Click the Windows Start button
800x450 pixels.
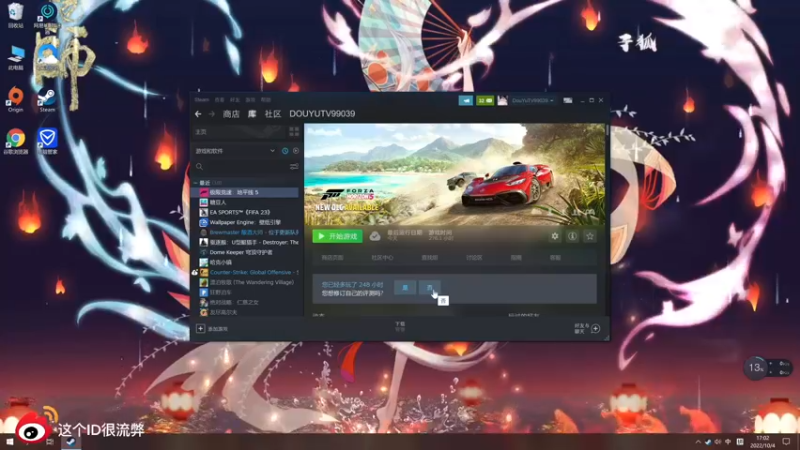pyautogui.click(x=10, y=442)
